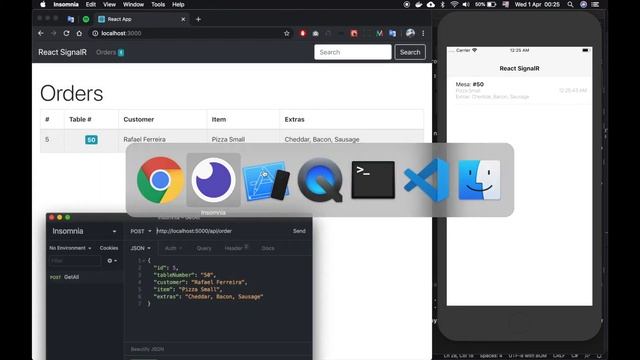Open Notification Center icon
This screenshot has width=640, height=360.
(596, 4)
